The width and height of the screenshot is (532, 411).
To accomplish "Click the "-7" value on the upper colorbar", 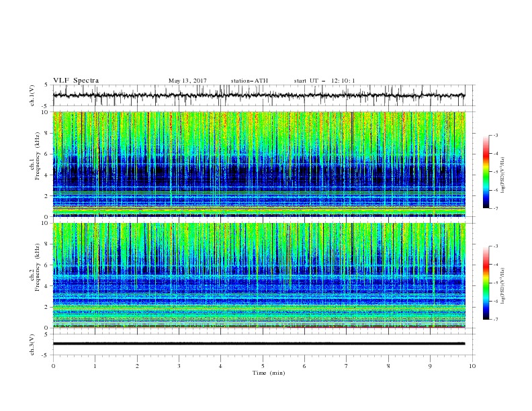I will click(x=496, y=208).
